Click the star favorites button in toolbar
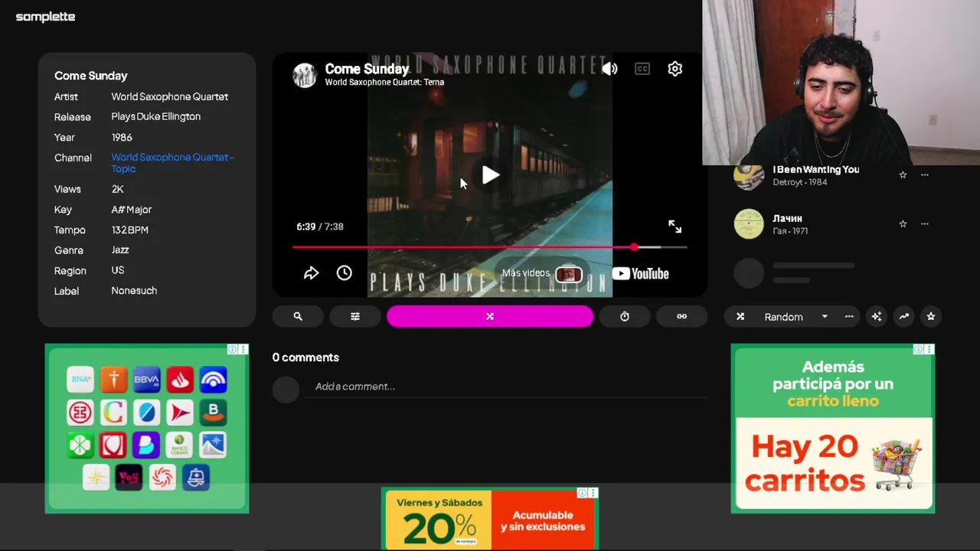 (x=931, y=316)
